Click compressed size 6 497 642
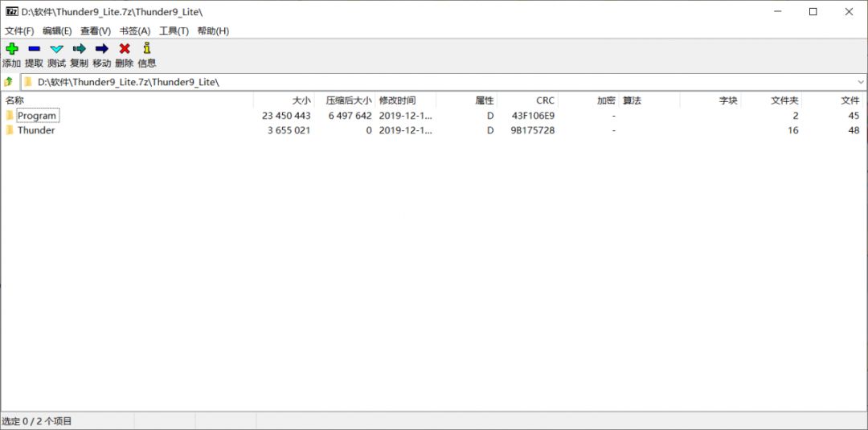The height and width of the screenshot is (430, 868). (x=350, y=116)
